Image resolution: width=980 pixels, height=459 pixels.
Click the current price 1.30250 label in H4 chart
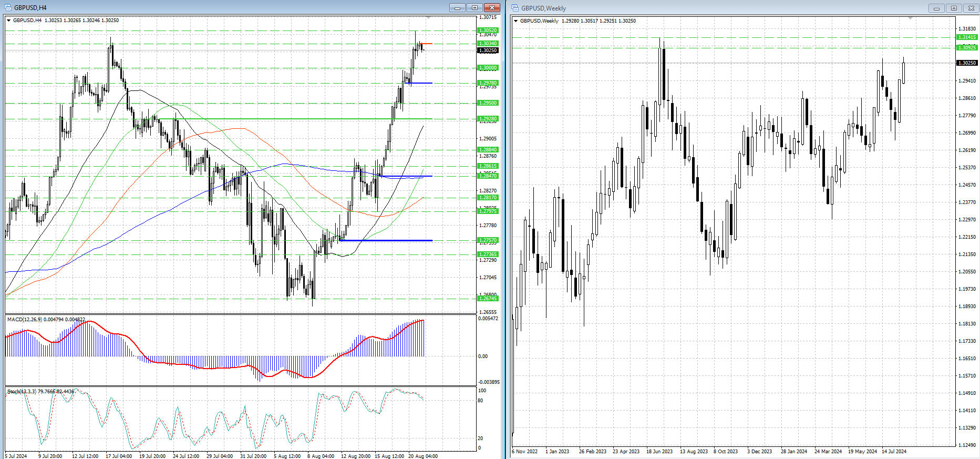click(488, 50)
